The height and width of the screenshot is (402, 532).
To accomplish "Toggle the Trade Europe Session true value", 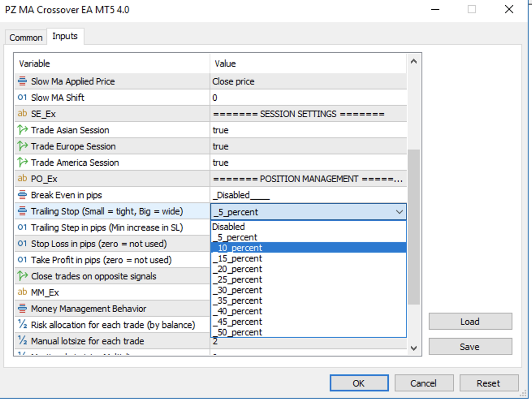I will point(221,147).
